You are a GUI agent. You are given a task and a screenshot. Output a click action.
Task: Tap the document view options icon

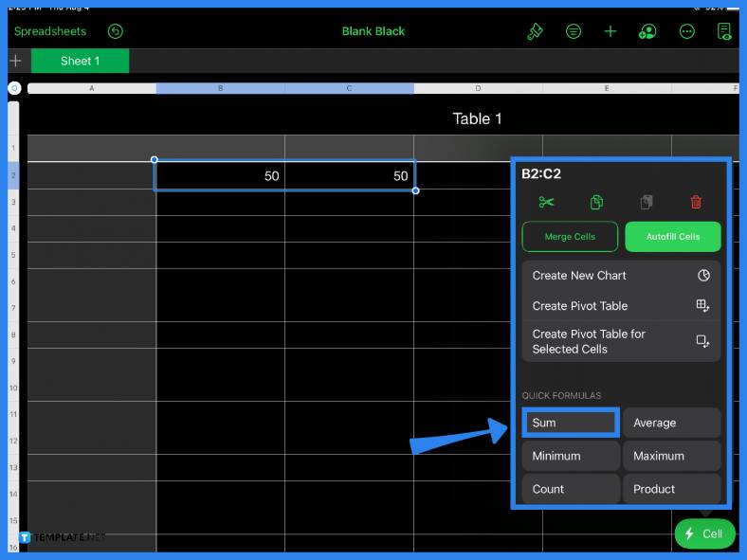pos(724,31)
